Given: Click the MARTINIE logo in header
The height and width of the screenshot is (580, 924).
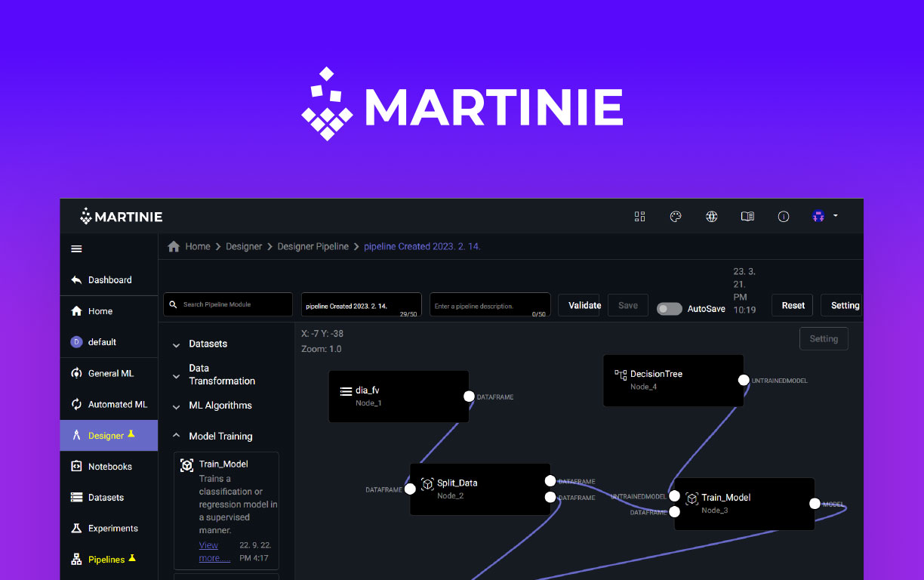Looking at the screenshot, I should 122,217.
